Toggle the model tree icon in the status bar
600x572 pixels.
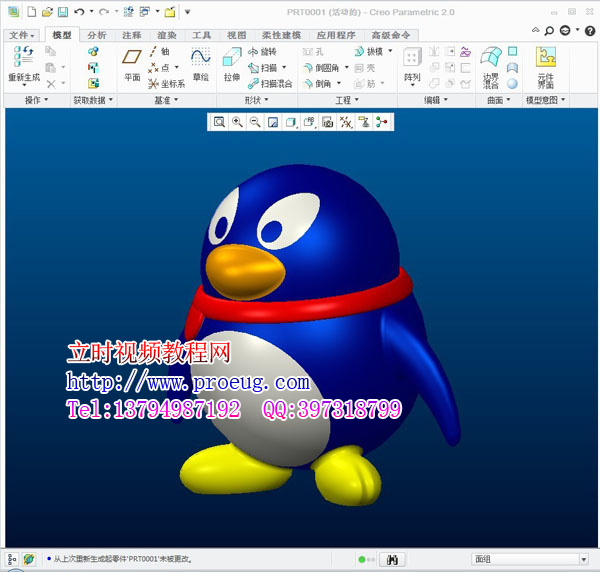tap(12, 559)
